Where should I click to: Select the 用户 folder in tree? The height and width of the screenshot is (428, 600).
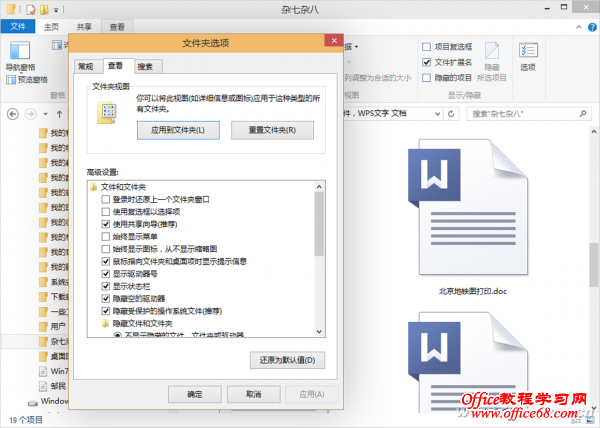tap(53, 327)
